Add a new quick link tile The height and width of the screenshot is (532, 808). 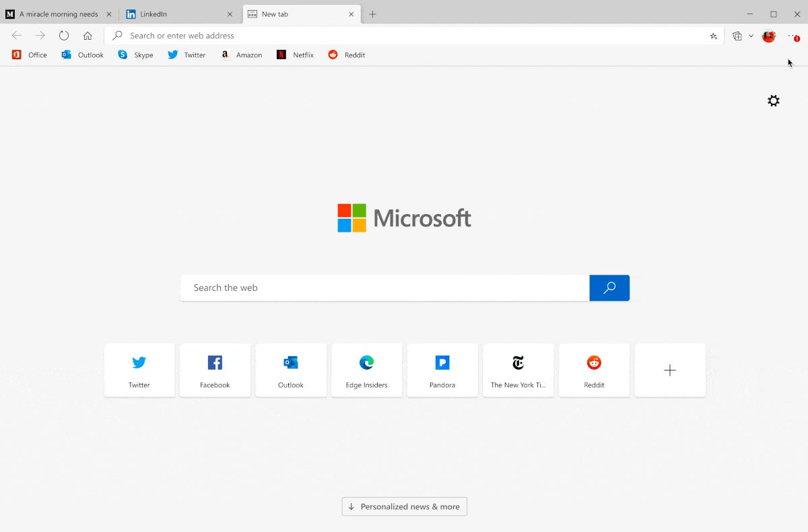tap(670, 370)
